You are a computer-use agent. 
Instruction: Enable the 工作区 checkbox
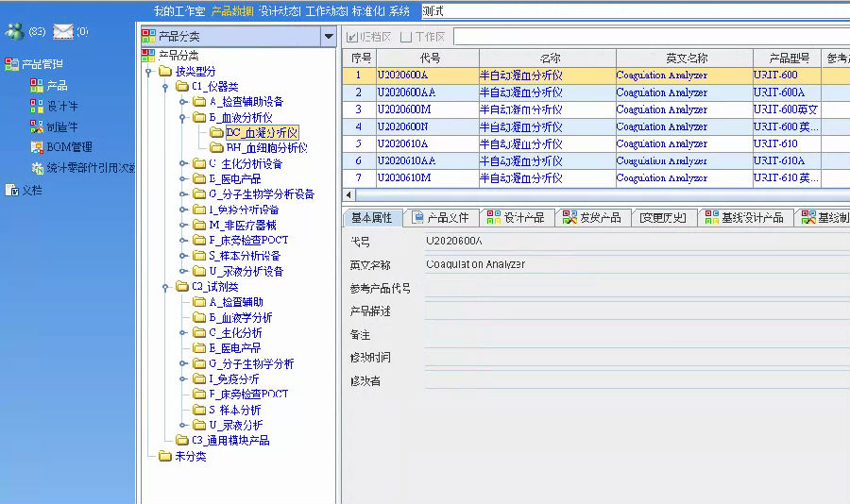[406, 37]
